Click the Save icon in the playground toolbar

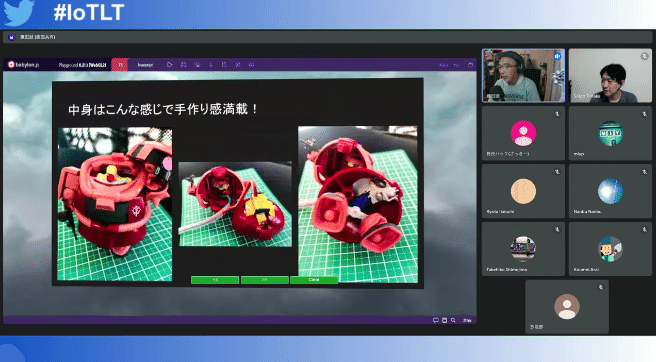tap(183, 65)
